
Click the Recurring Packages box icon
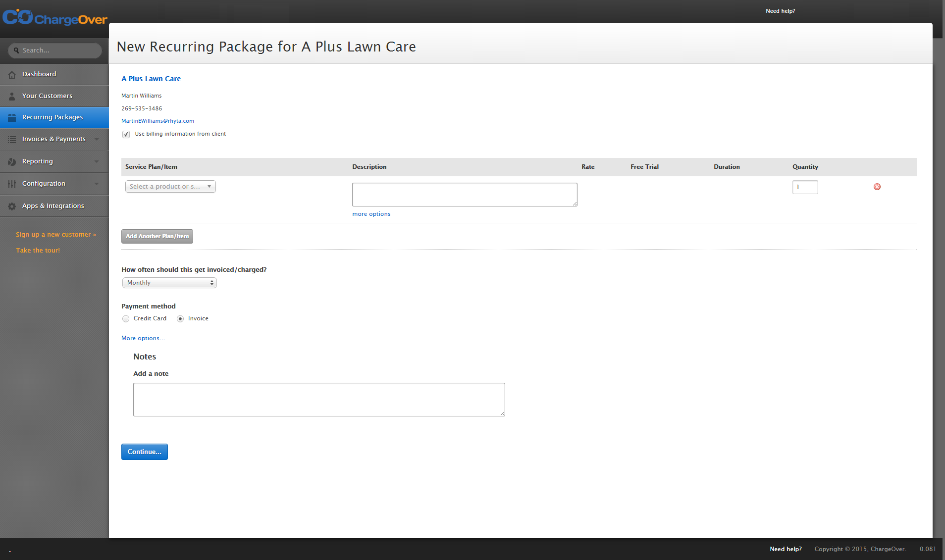[x=12, y=118]
